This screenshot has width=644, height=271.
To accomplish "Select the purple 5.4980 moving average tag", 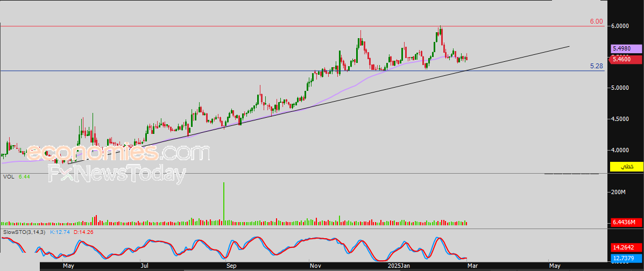I will [626, 49].
